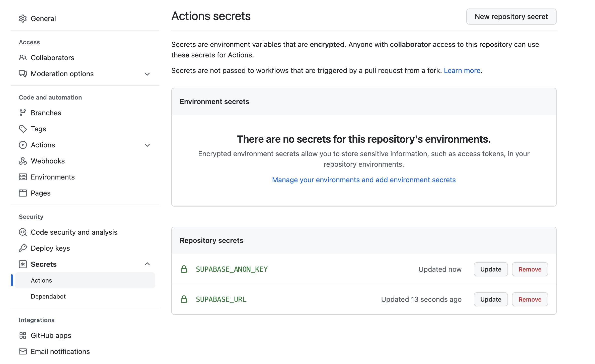
Task: Click the GitHub apps grid icon
Action: [x=23, y=335]
